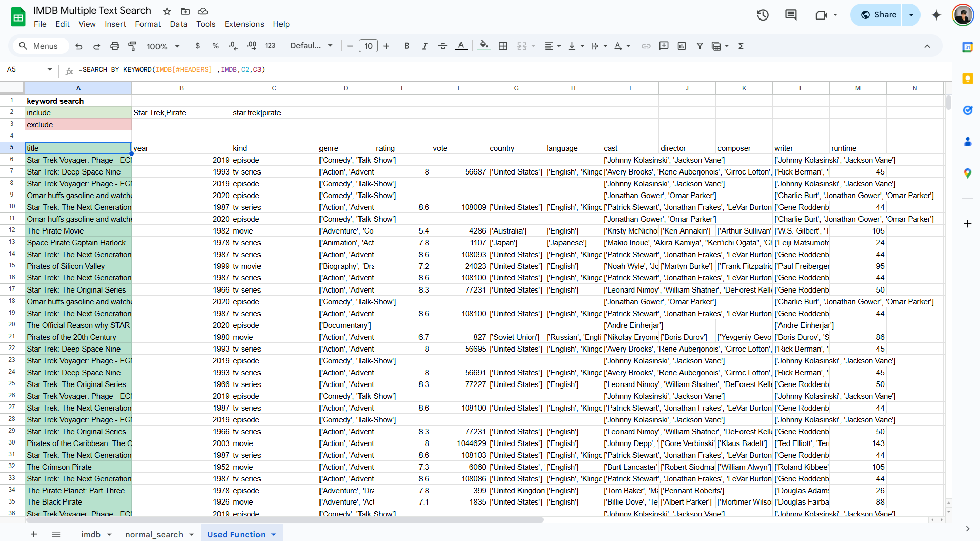Apply strikethrough formatting
This screenshot has height=541, width=980.
click(443, 46)
